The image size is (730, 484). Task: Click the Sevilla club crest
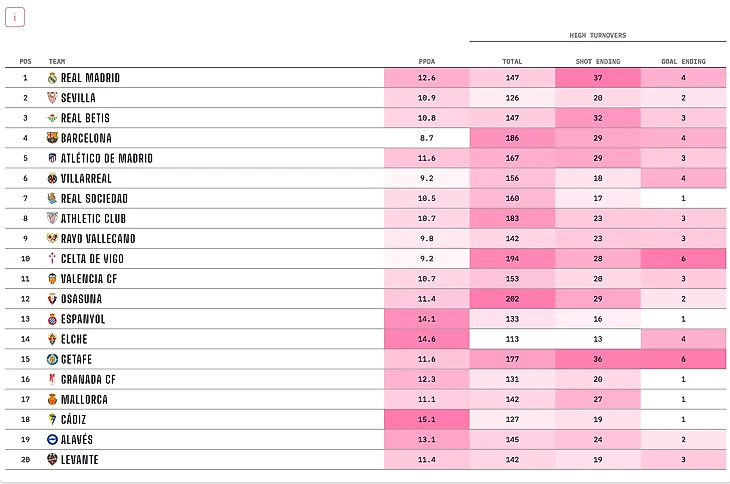(52, 98)
